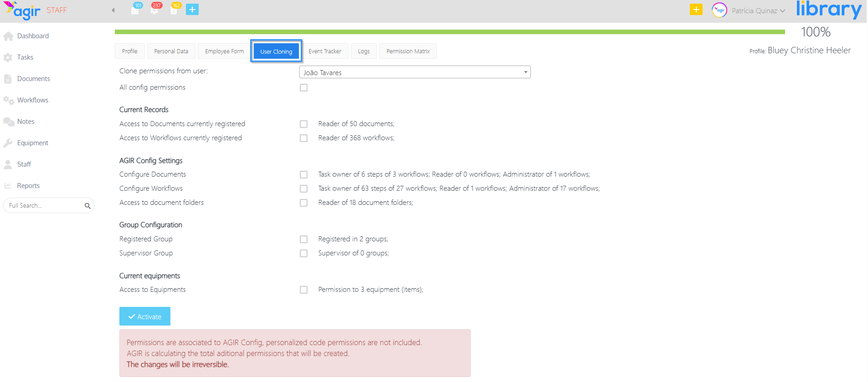Open Staff from the sidebar
The height and width of the screenshot is (382, 868).
[24, 164]
